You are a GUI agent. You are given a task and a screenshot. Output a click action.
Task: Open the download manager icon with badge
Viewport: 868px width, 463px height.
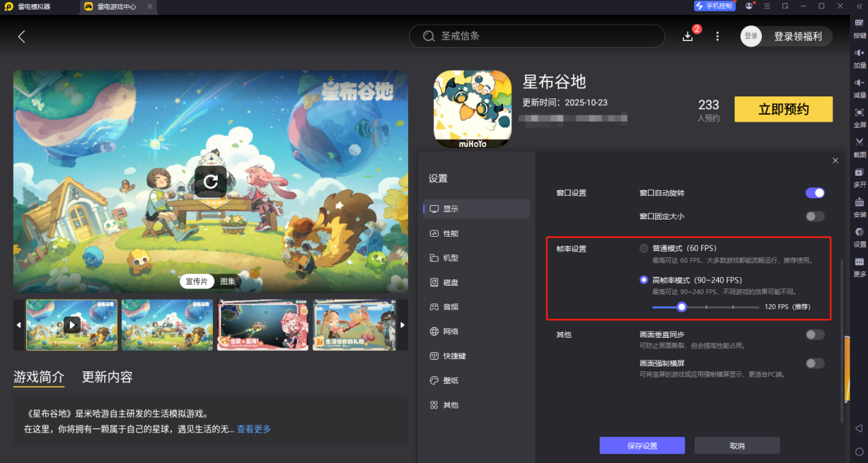coord(687,36)
